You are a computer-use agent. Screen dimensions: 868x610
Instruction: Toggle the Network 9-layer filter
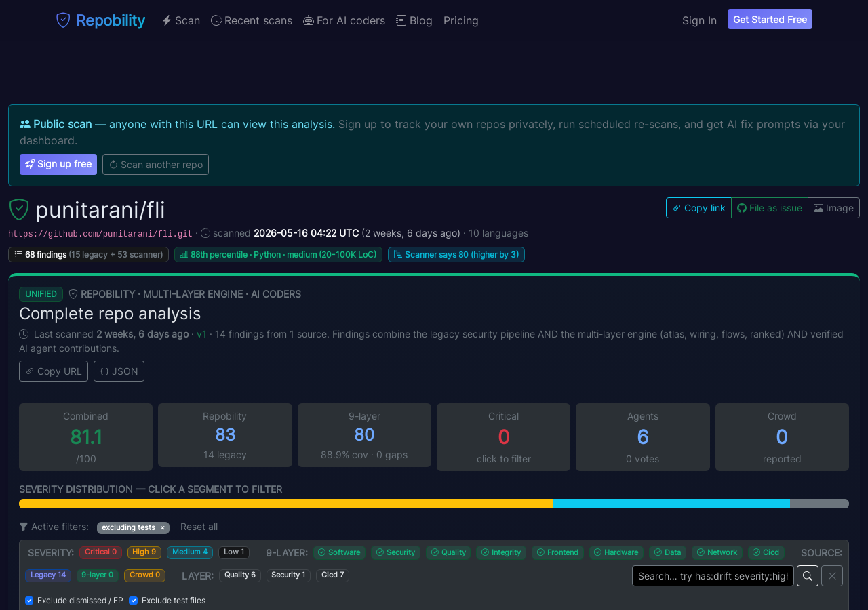coord(717,552)
